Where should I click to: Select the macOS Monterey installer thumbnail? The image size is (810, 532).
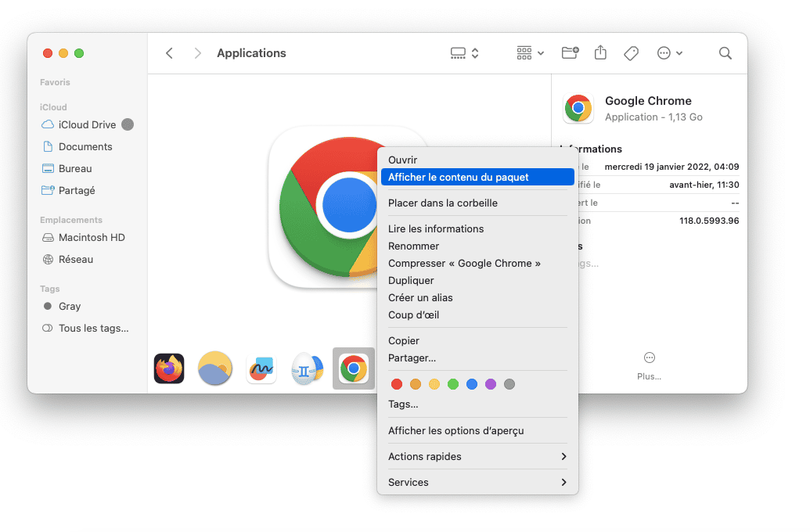[x=215, y=368]
